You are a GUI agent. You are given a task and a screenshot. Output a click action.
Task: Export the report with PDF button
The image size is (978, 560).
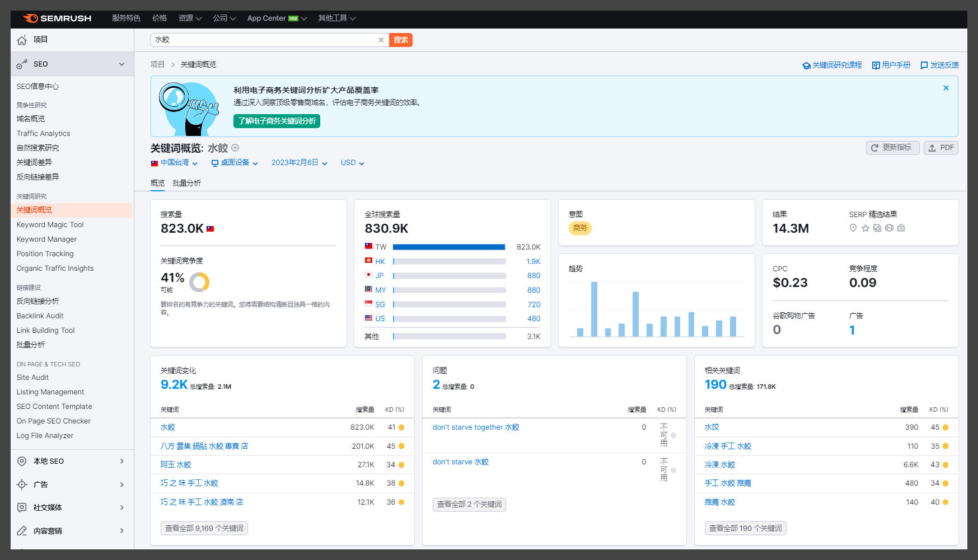pos(940,148)
